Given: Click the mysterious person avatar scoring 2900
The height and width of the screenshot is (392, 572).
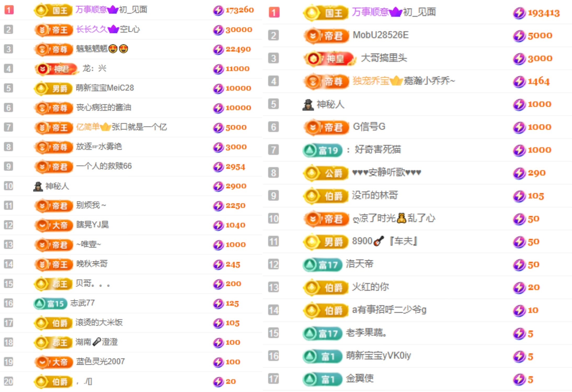Looking at the screenshot, I should pos(38,186).
